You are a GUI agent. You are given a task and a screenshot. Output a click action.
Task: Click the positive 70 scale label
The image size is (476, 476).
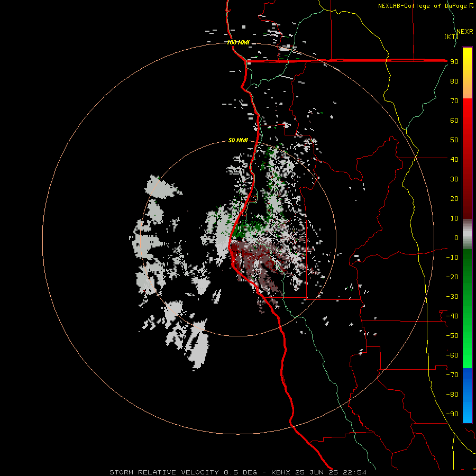point(454,101)
